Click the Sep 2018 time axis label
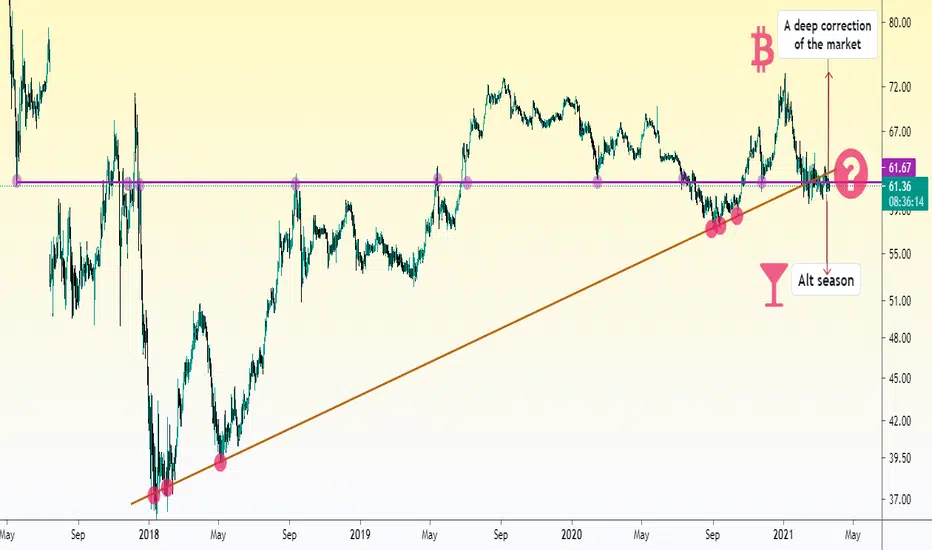Viewport: 932px width, 550px height. [x=289, y=535]
